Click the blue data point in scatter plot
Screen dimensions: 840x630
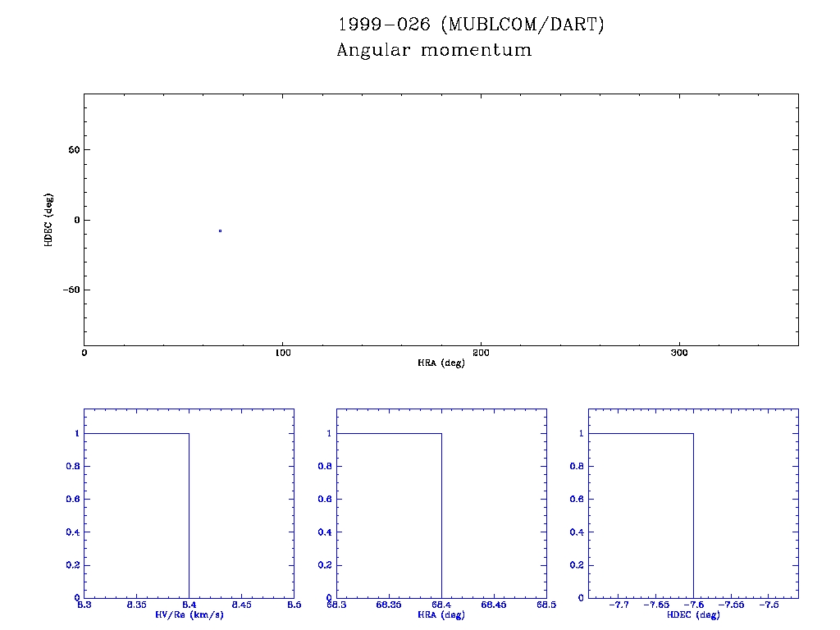pos(220,231)
